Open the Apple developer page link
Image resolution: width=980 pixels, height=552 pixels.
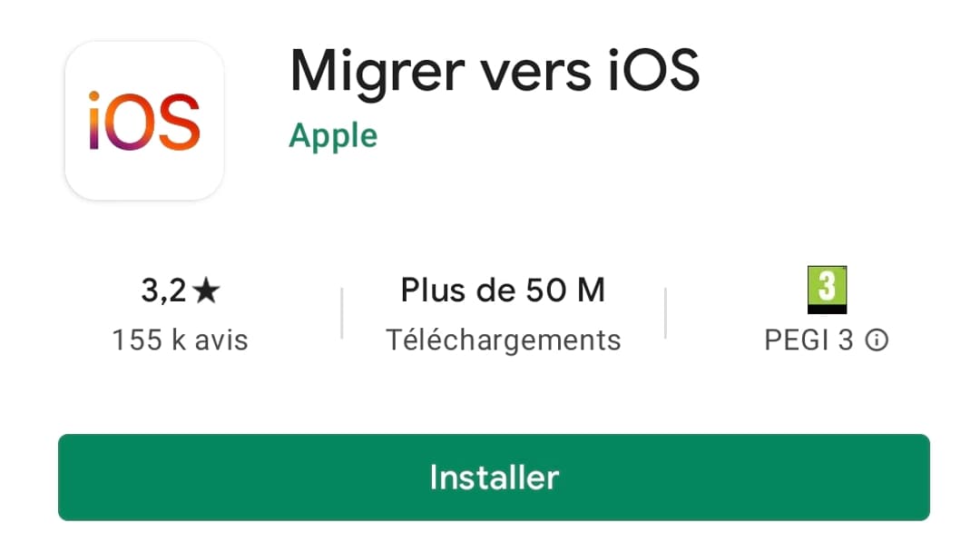pyautogui.click(x=333, y=137)
